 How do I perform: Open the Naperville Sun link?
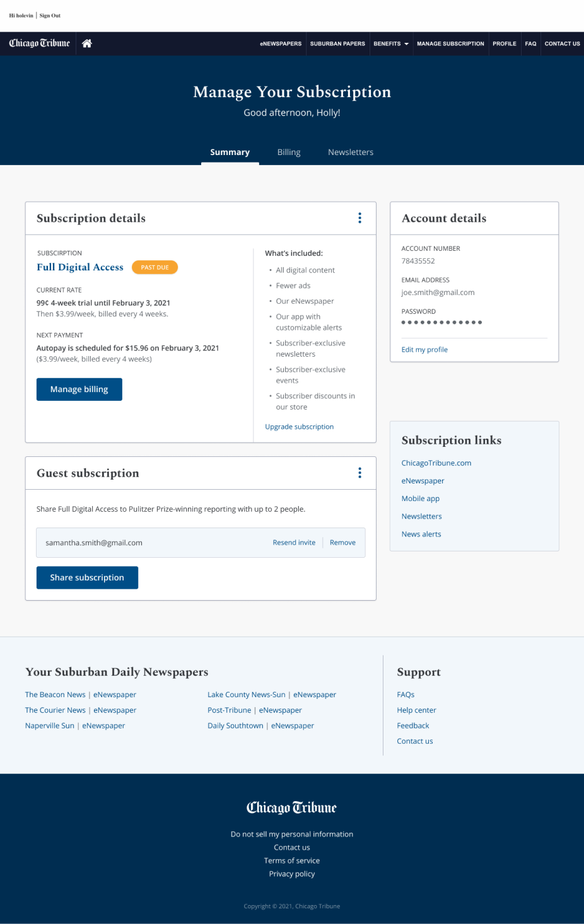[x=50, y=726]
